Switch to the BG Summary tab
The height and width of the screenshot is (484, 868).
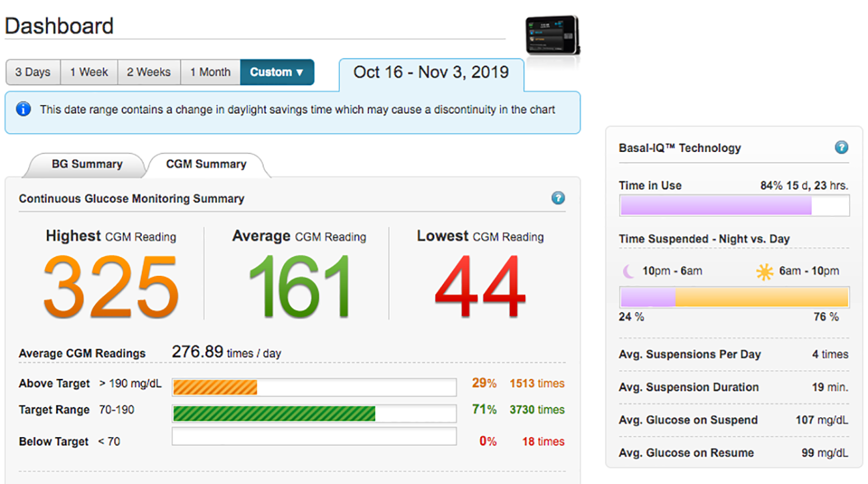87,164
